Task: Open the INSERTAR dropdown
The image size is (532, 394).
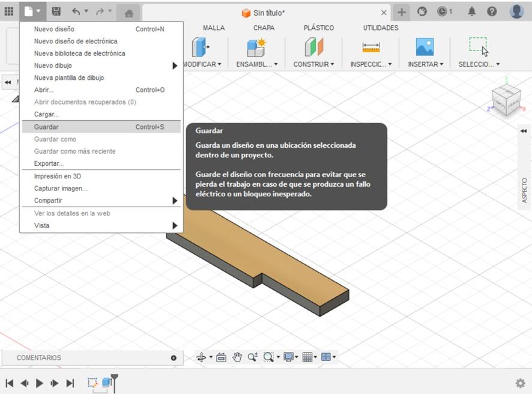Action: pos(426,64)
